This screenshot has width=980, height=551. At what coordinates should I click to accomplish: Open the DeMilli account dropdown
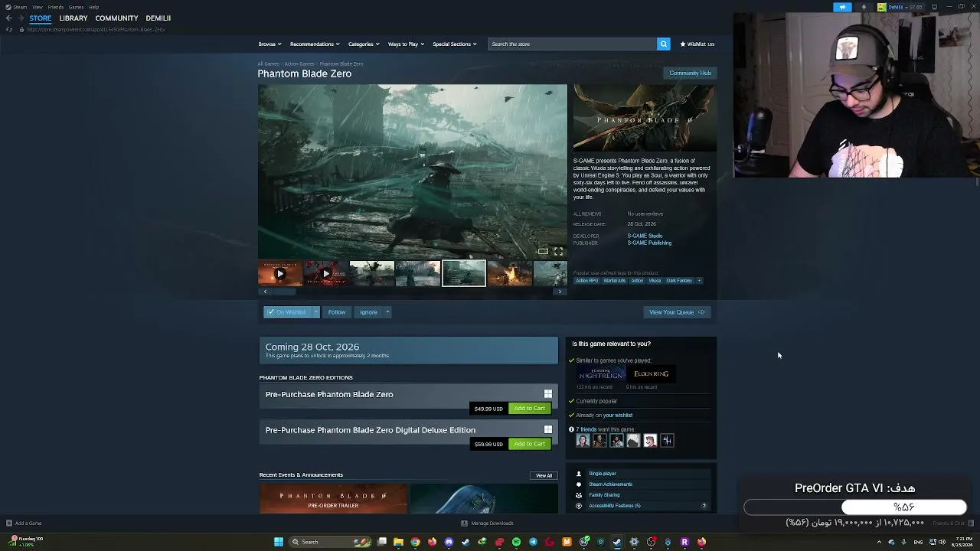pyautogui.click(x=901, y=7)
